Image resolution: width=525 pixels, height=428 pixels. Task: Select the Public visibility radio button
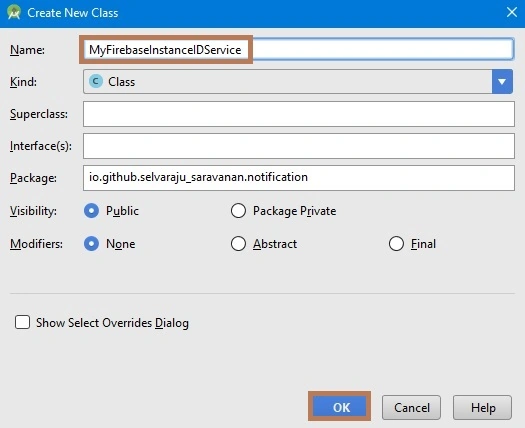tap(91, 211)
